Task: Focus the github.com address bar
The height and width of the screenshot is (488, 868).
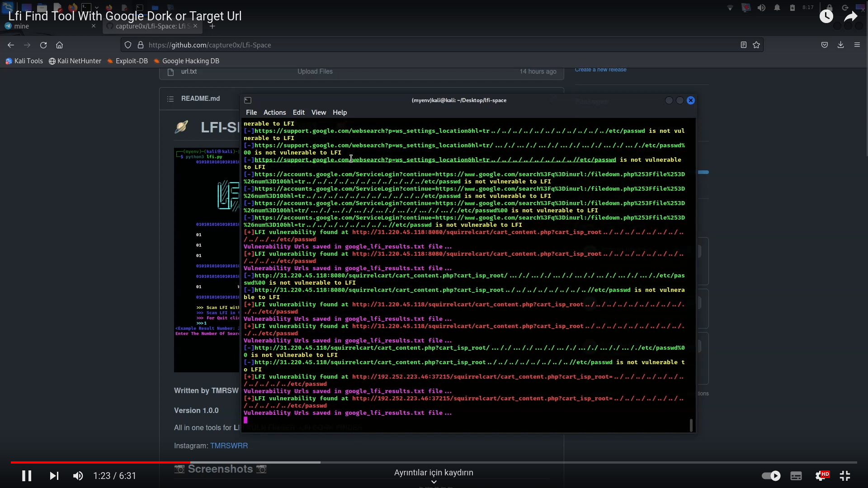Action: [442, 45]
